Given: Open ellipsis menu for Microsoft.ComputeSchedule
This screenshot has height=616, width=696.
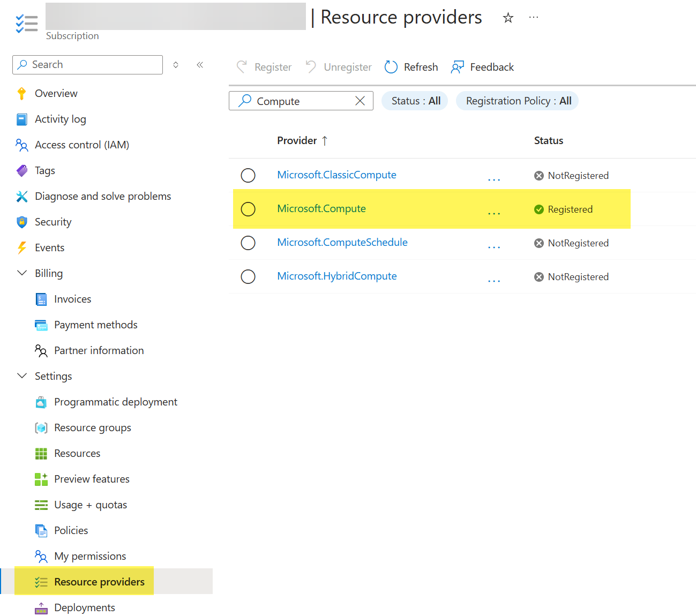Looking at the screenshot, I should pos(494,247).
